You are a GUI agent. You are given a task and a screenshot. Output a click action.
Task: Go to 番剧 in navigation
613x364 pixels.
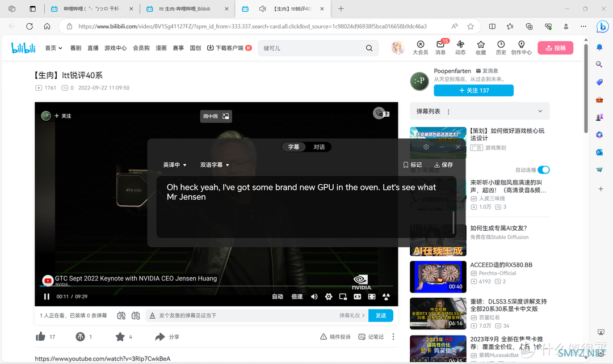75,48
